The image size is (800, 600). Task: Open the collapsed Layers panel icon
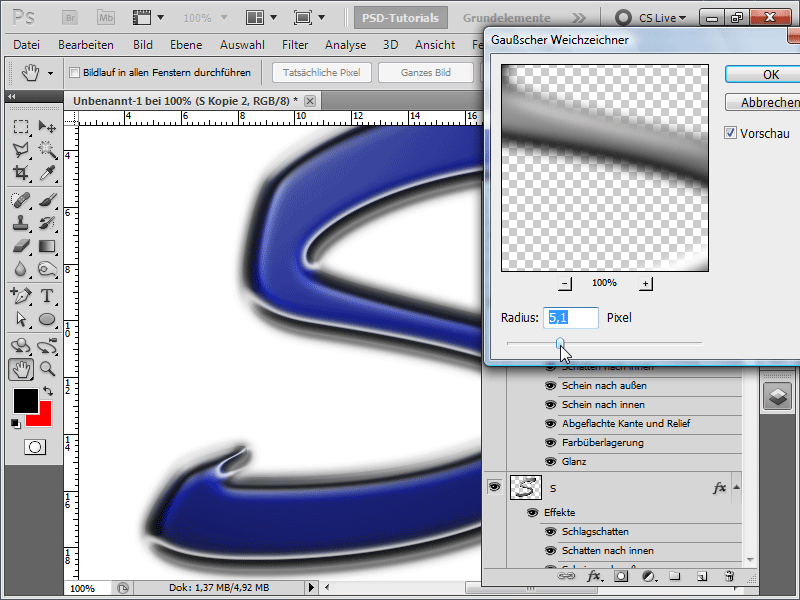tap(778, 396)
